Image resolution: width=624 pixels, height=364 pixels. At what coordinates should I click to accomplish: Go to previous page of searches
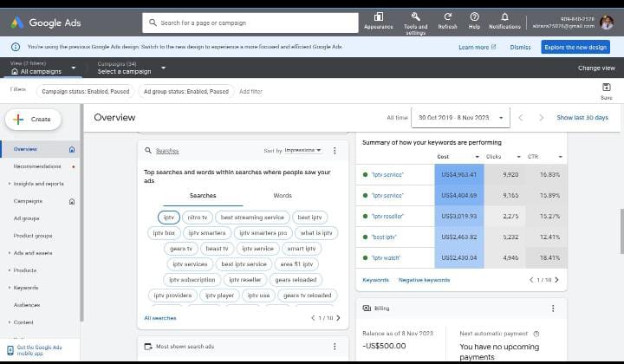(x=313, y=318)
